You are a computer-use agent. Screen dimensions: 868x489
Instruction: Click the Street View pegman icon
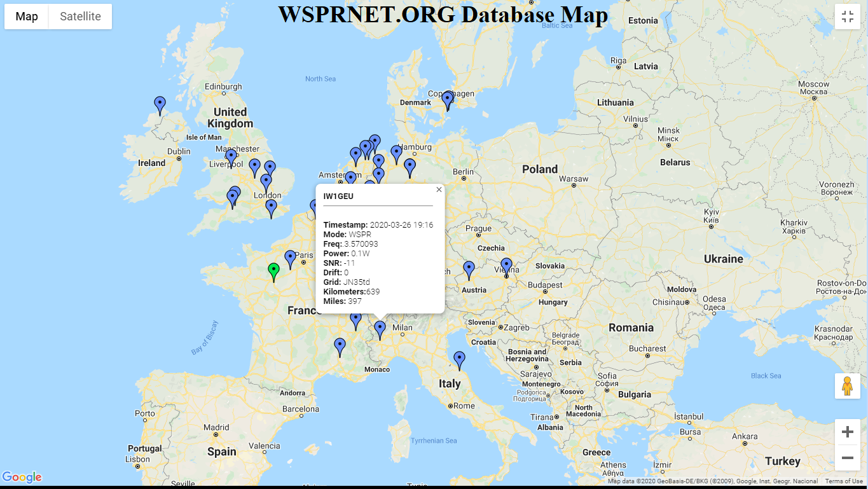848,386
